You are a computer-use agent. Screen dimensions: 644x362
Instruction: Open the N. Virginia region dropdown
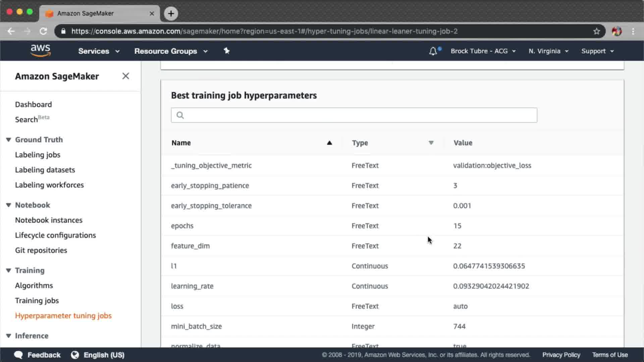click(548, 51)
